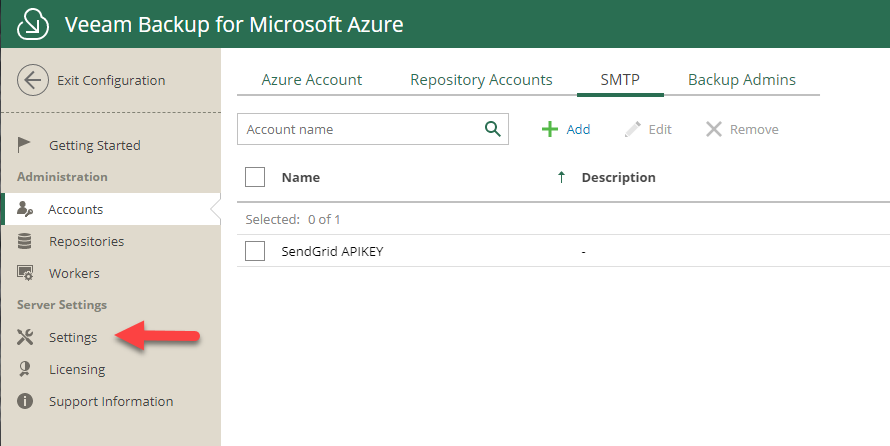The height and width of the screenshot is (446, 890).
Task: Click the Selected: 0 of 1 text
Action: 293,220
